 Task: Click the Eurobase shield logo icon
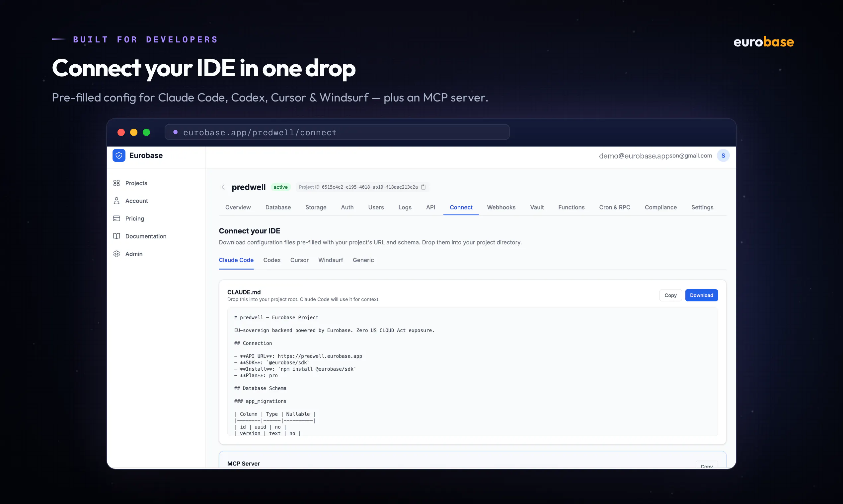coord(119,156)
